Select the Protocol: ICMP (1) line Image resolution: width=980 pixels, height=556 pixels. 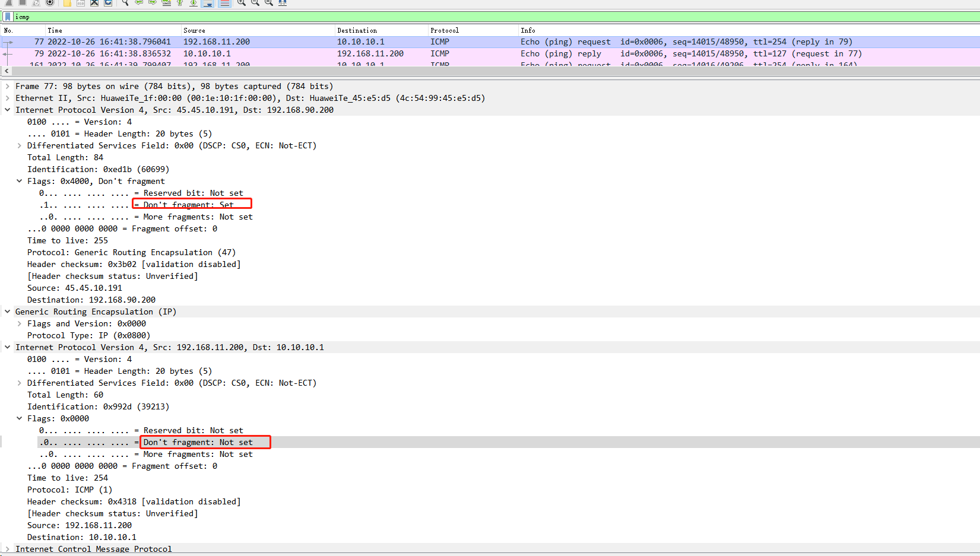[x=70, y=490]
